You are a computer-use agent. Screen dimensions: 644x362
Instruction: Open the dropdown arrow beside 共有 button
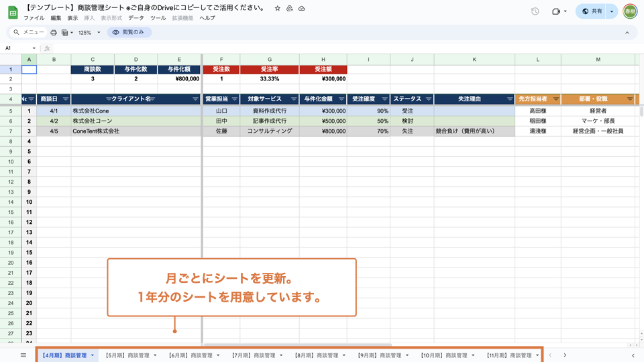pos(612,11)
